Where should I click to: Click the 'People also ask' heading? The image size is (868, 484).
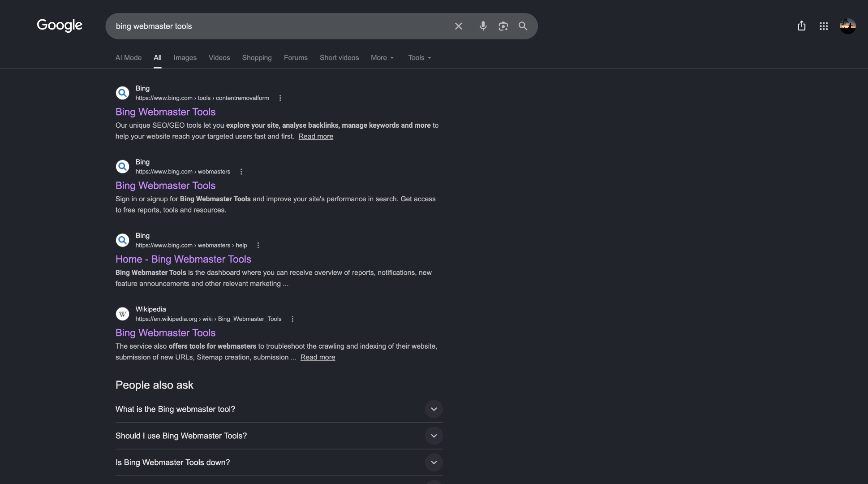pyautogui.click(x=155, y=385)
